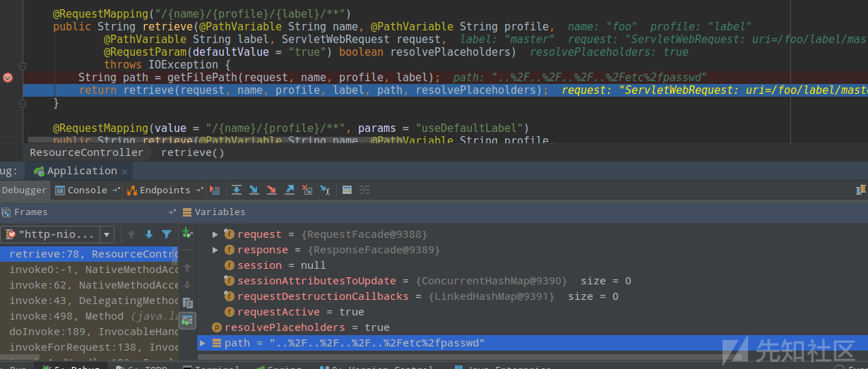Click the Step Out icon

[x=290, y=190]
